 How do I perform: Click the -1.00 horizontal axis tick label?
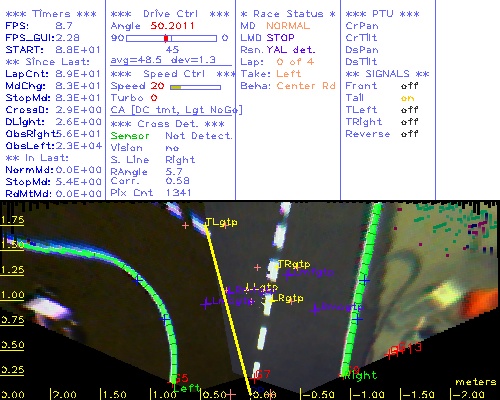click(369, 395)
